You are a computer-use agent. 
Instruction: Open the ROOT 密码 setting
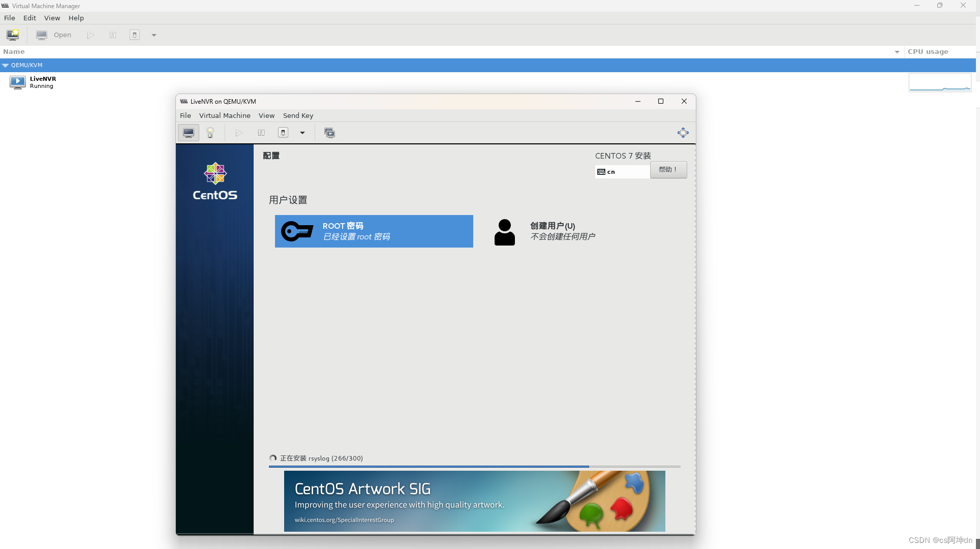[x=374, y=231]
